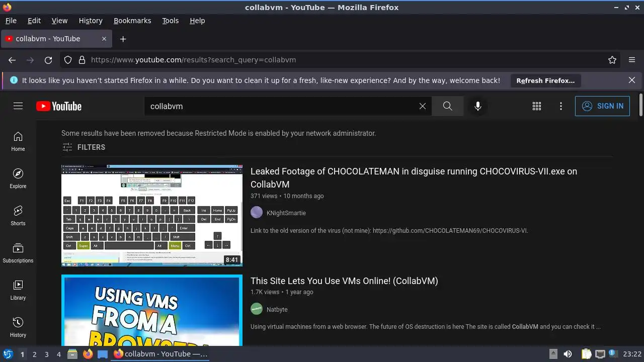The height and width of the screenshot is (362, 644).
Task: Open the volume control in system tray
Action: [x=568, y=354]
